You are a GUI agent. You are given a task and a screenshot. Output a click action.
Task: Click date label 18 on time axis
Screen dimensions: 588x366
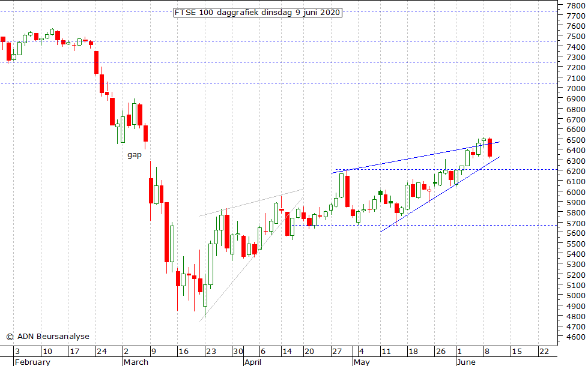[413, 352]
